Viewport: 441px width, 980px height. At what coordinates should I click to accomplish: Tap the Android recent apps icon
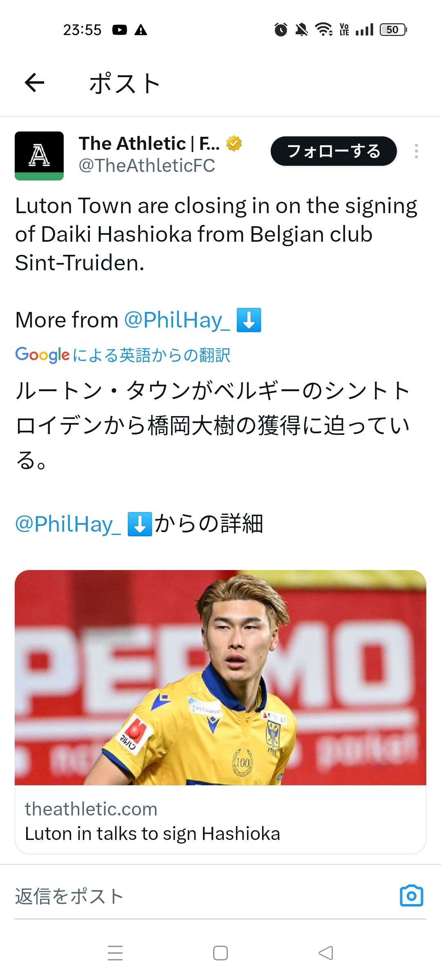(x=115, y=953)
